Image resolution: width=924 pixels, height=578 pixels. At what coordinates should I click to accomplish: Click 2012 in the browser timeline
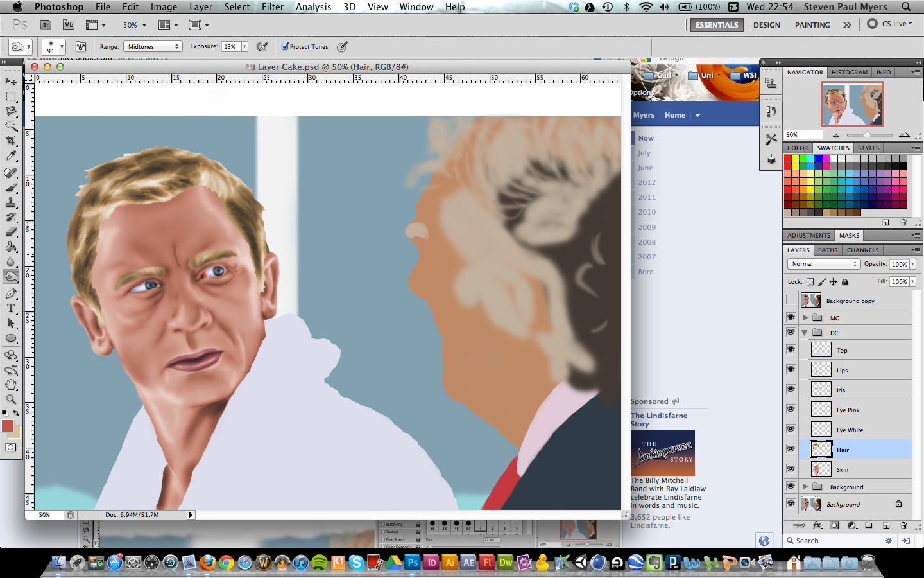point(647,182)
